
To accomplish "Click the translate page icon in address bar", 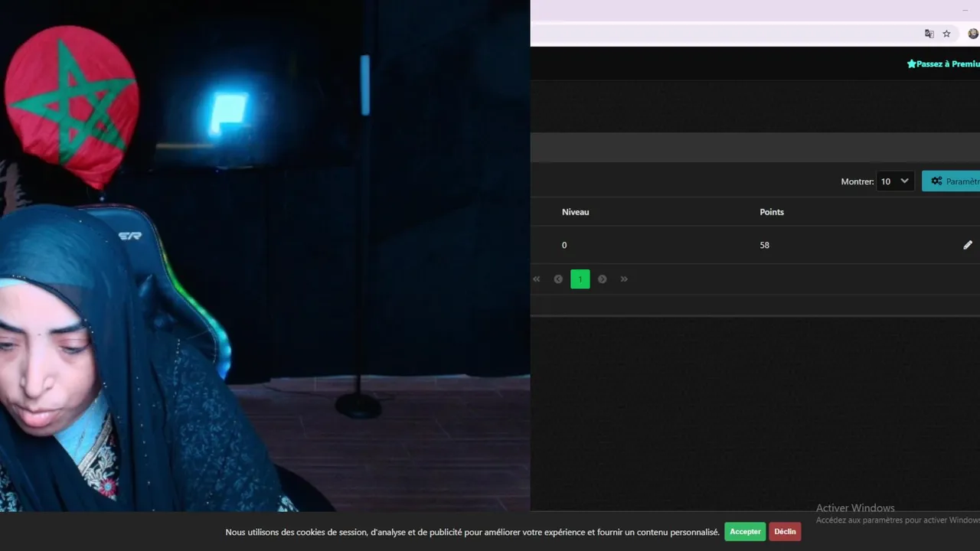I will point(929,34).
